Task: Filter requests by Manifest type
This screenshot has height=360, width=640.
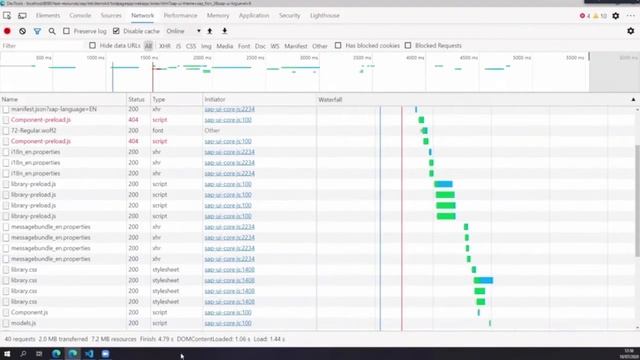Action: [x=296, y=46]
